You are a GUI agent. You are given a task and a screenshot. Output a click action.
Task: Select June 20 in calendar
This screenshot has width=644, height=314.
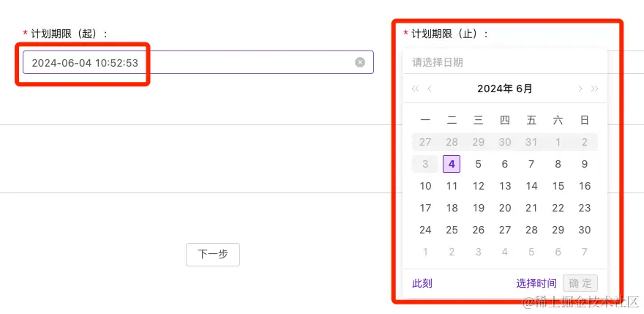coord(505,208)
